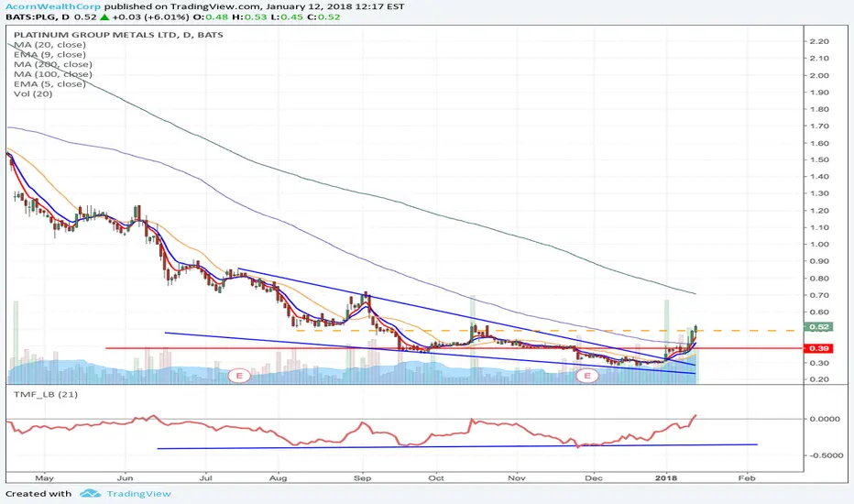Viewport: 854px width, 504px height.
Task: Click the TradingView cloud logo icon
Action: click(x=90, y=494)
